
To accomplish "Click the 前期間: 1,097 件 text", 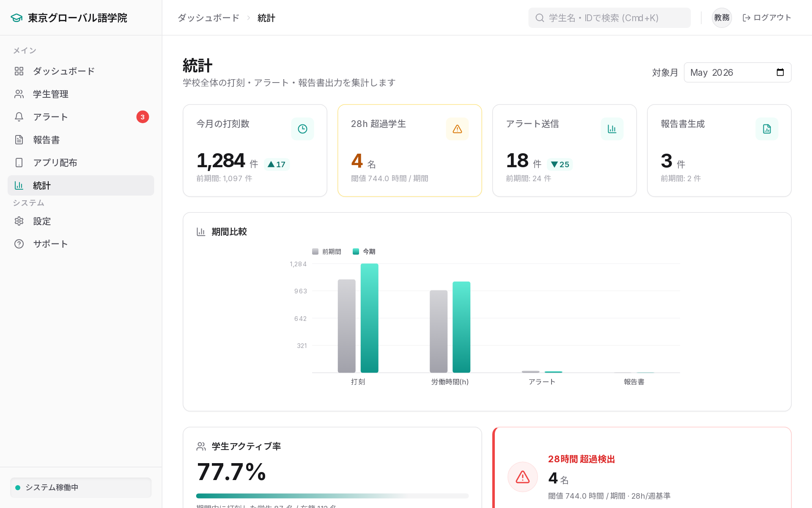I will [224, 179].
